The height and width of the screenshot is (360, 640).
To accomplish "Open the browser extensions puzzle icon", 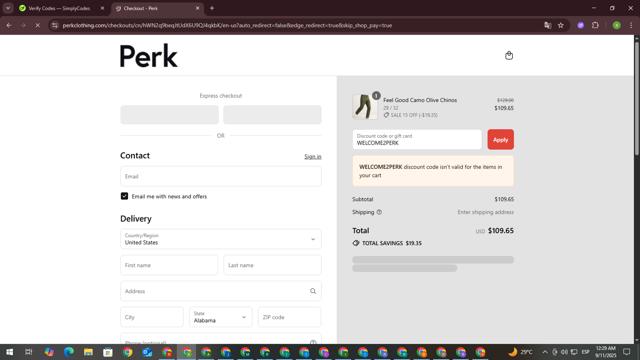I will 595,25.
